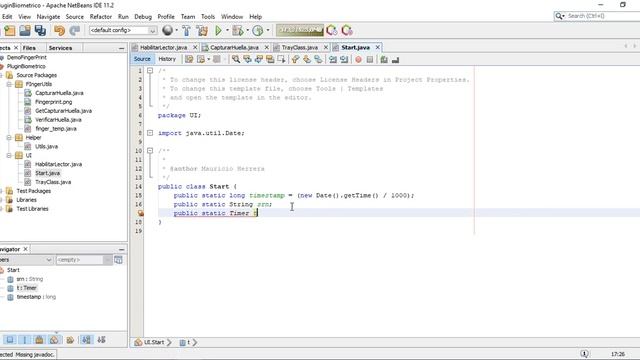Switch to CapturarHuella.java tab
Screen dimensions: 640x360
pos(235,48)
